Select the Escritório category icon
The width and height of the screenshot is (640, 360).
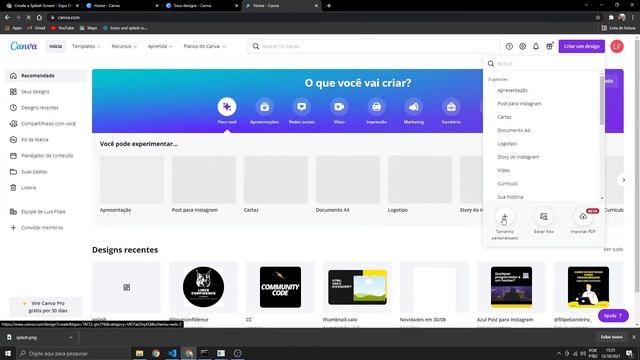451,107
